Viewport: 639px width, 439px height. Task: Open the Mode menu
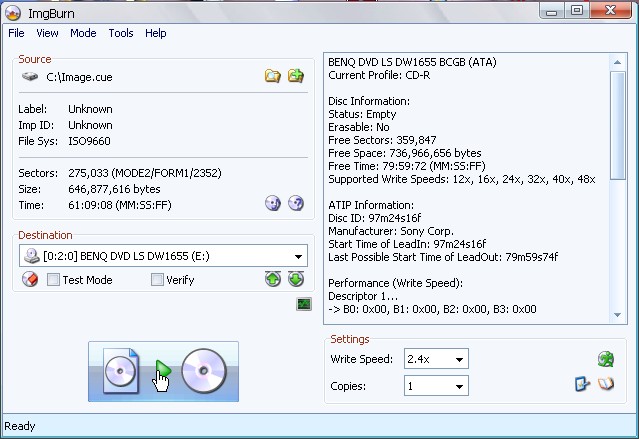pyautogui.click(x=83, y=33)
